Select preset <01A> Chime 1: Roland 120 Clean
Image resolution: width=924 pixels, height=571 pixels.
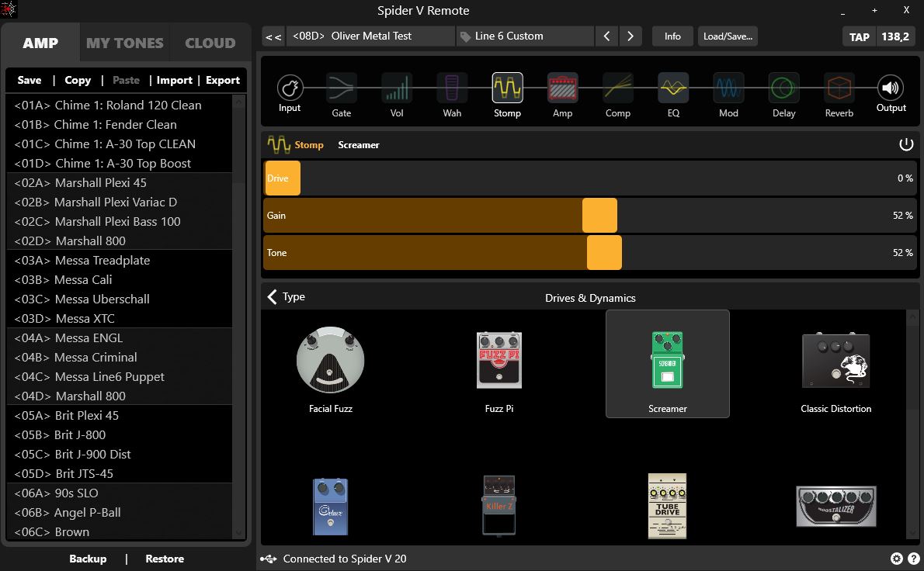120,106
